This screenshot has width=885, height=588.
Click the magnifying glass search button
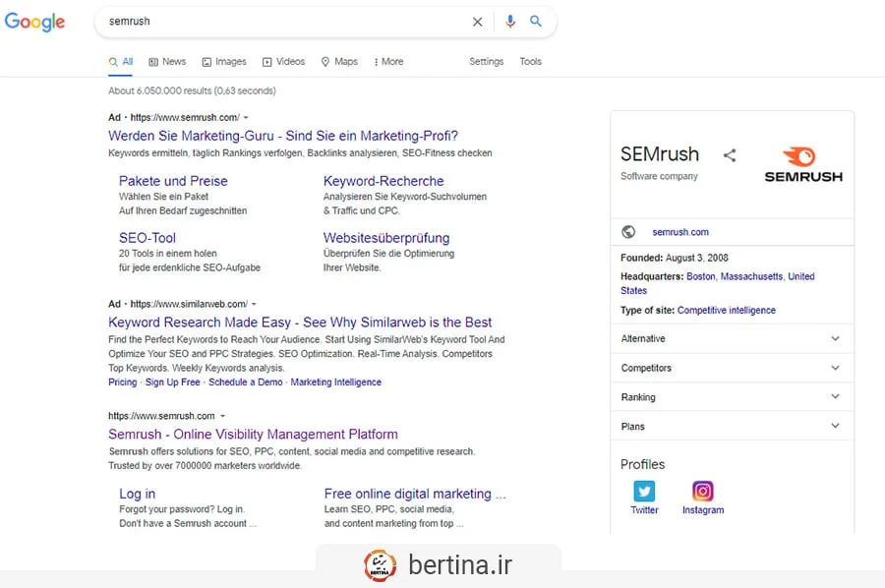pos(536,22)
